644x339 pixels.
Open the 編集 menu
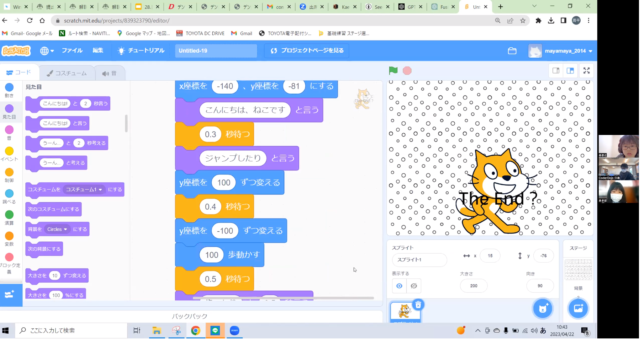pyautogui.click(x=98, y=51)
